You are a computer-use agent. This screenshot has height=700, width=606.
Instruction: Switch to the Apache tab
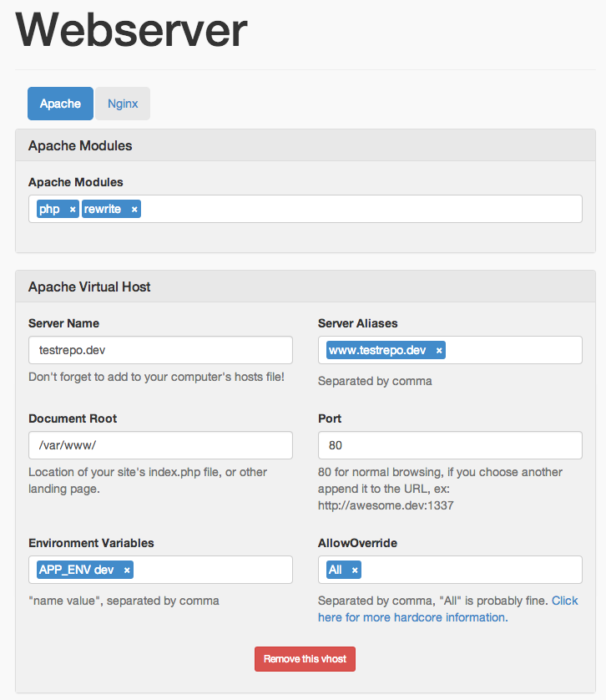(60, 104)
